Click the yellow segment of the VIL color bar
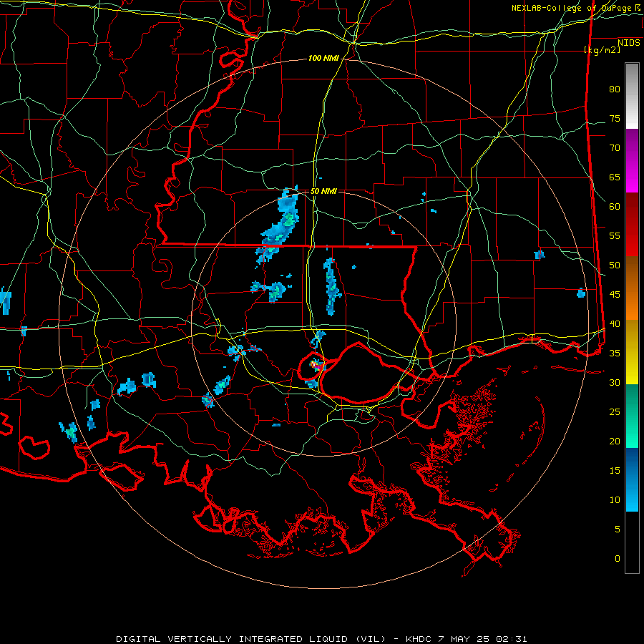This screenshot has width=644, height=644. [x=632, y=352]
